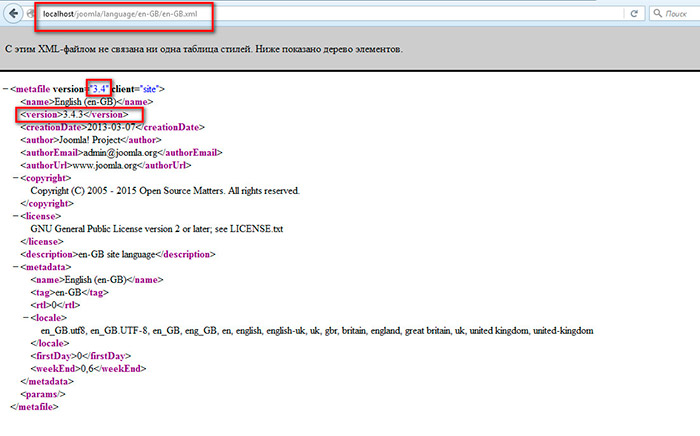The height and width of the screenshot is (436, 700).
Task: Click the creationDate value 2013-03-07
Action: (111, 127)
